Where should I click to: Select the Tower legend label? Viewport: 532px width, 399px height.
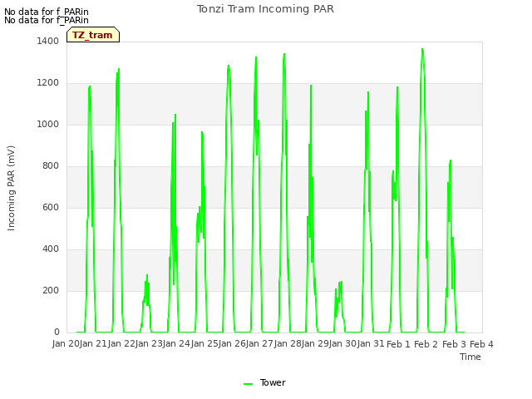coord(273,382)
